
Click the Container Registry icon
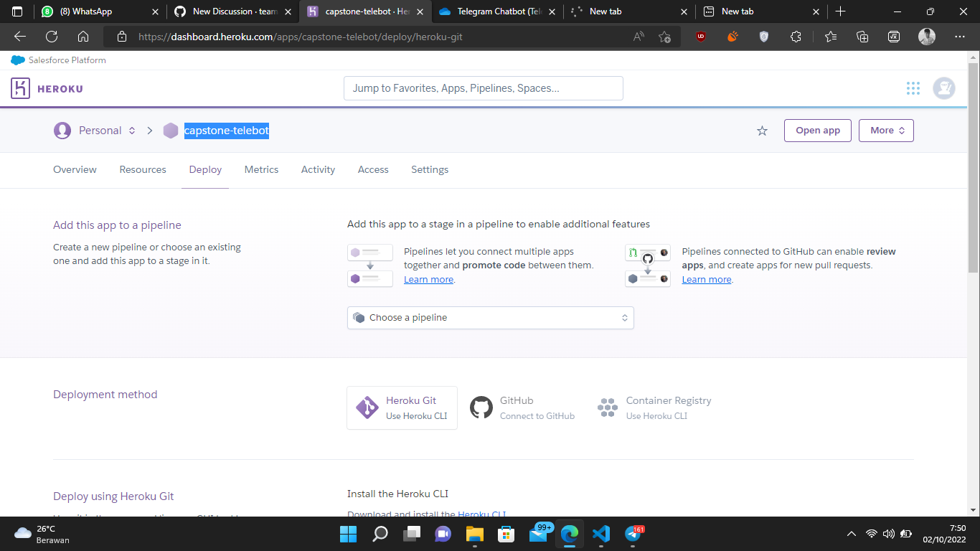click(x=607, y=407)
